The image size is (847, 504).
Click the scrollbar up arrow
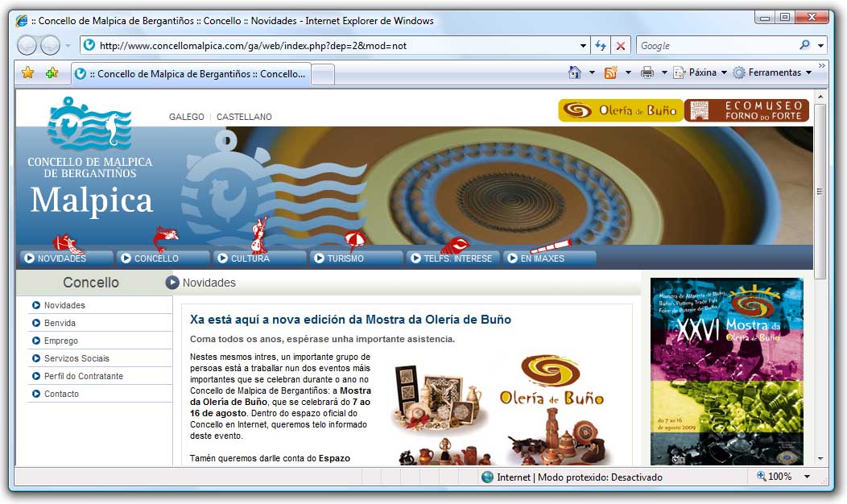click(820, 97)
